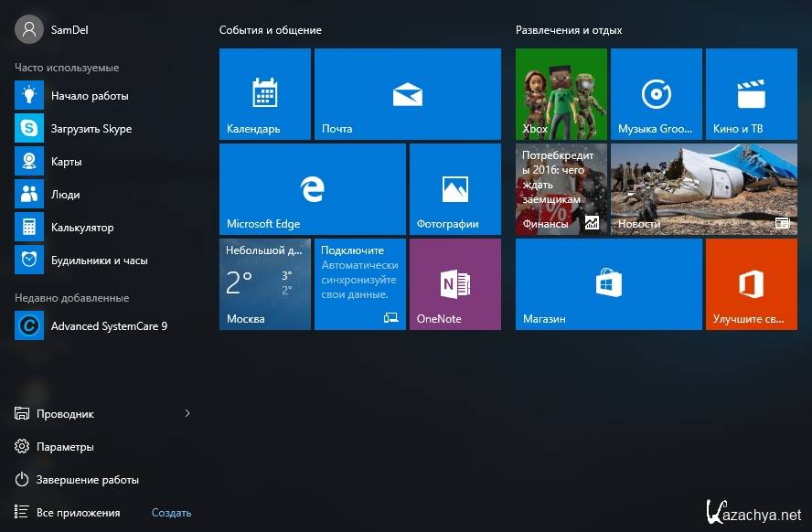Open the OneNote tile

(454, 284)
